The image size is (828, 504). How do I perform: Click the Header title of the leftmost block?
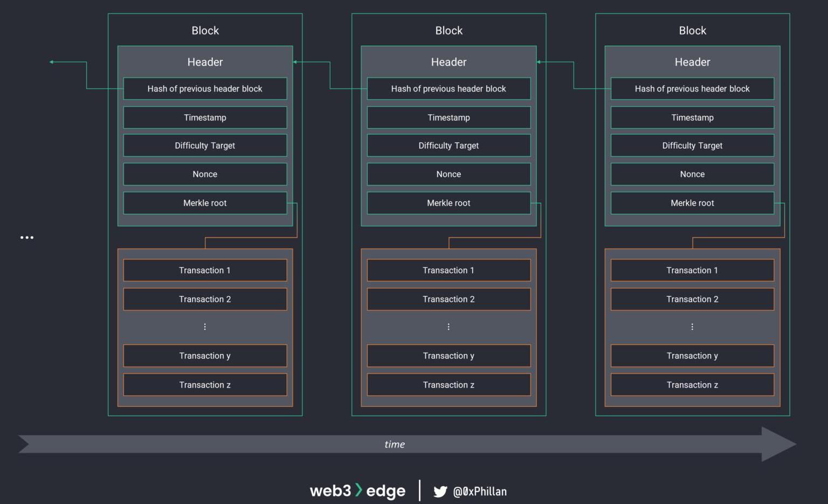point(205,62)
